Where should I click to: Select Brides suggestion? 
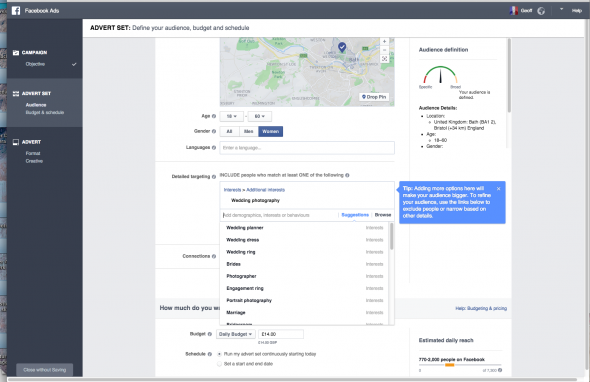pyautogui.click(x=304, y=264)
